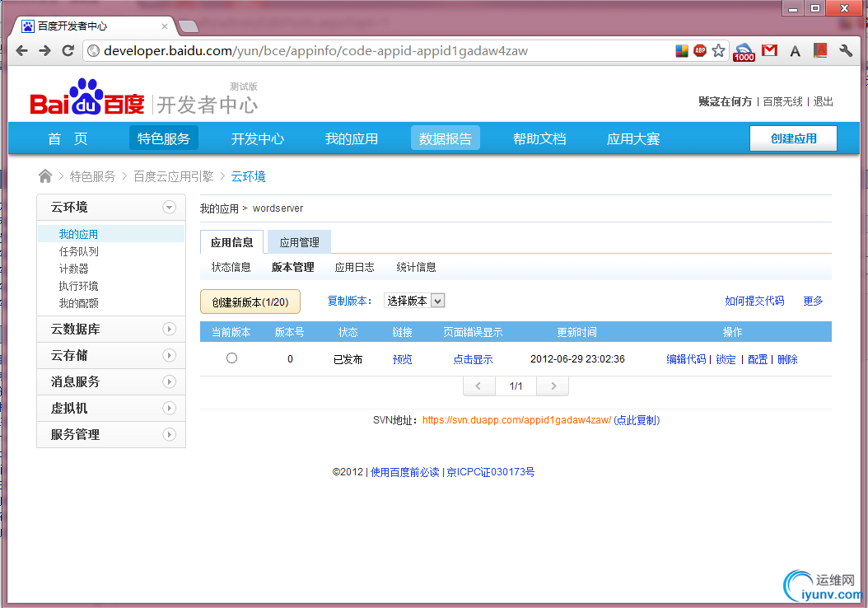
Task: Bookmark page with the star icon
Action: [x=719, y=50]
